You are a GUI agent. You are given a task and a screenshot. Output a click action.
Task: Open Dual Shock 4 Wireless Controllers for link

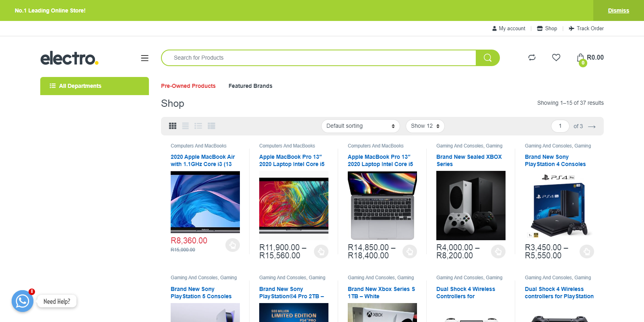point(466,293)
